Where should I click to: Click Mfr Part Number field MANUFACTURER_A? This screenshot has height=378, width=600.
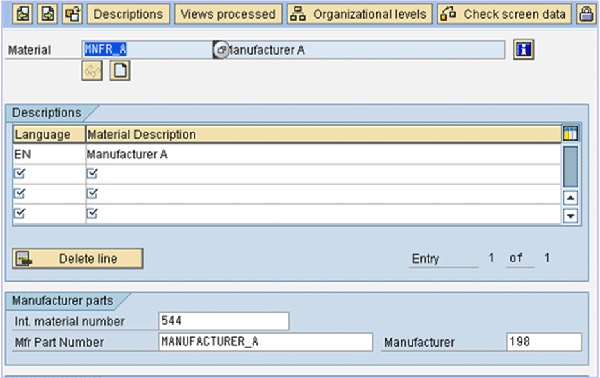(265, 342)
